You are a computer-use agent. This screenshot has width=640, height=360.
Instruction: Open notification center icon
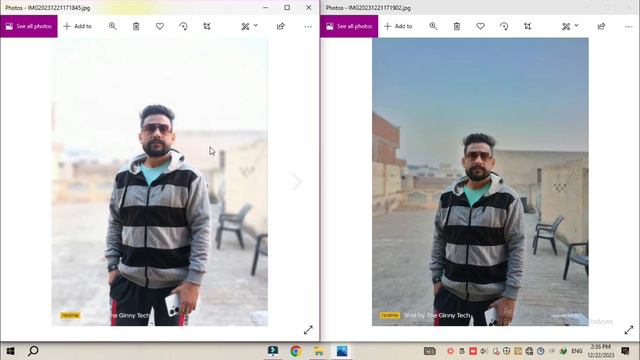click(x=625, y=351)
